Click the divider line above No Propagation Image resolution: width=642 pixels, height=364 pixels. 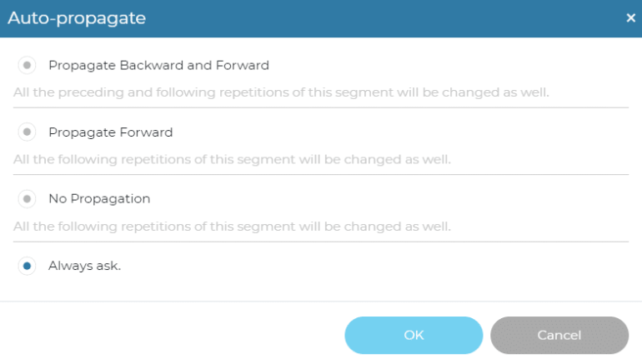(321, 174)
